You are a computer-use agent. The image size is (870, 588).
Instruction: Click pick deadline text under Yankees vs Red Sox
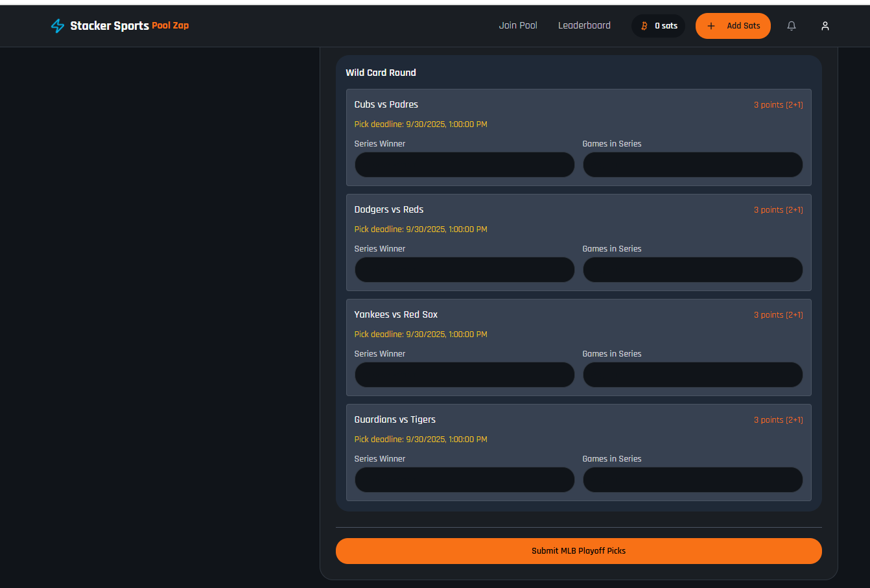click(421, 335)
